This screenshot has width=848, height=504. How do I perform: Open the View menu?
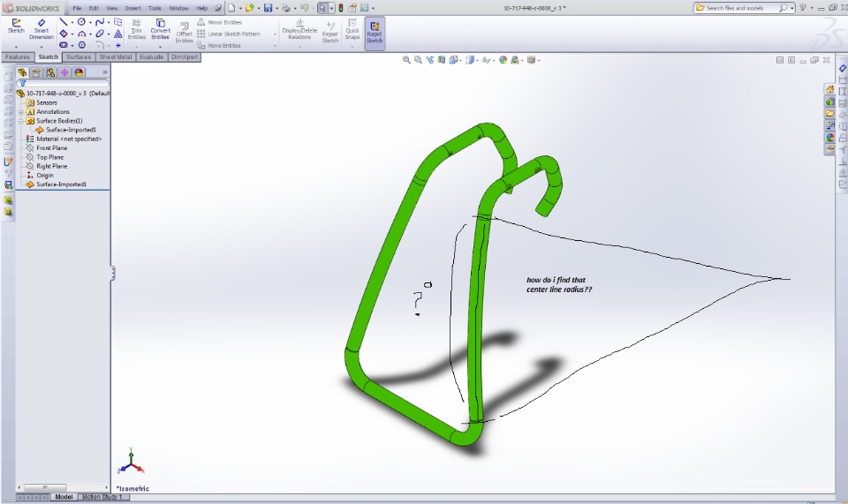tap(112, 8)
